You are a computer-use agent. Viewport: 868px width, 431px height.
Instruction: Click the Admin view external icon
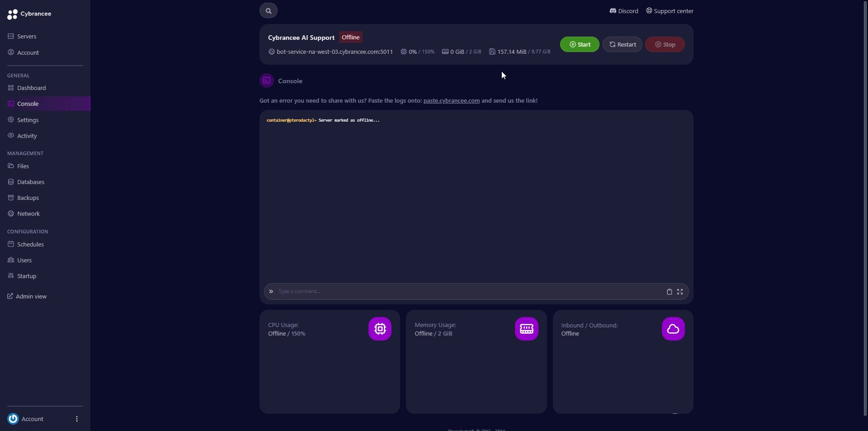point(10,296)
